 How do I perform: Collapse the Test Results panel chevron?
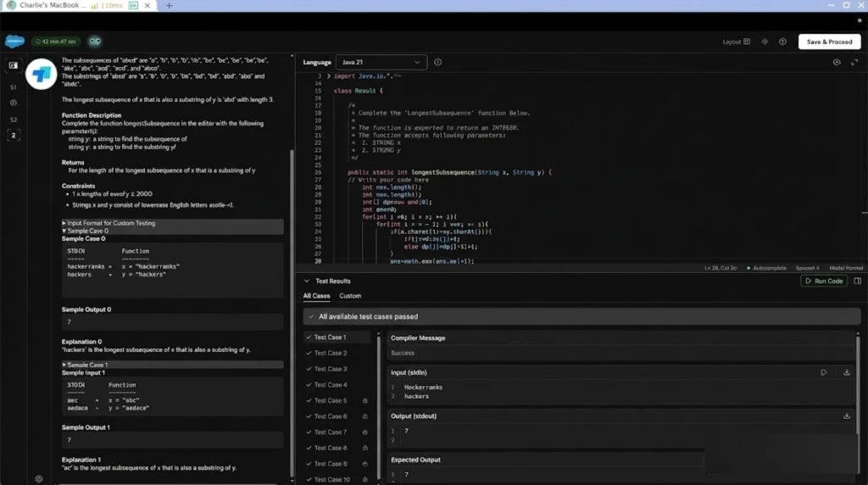point(308,281)
